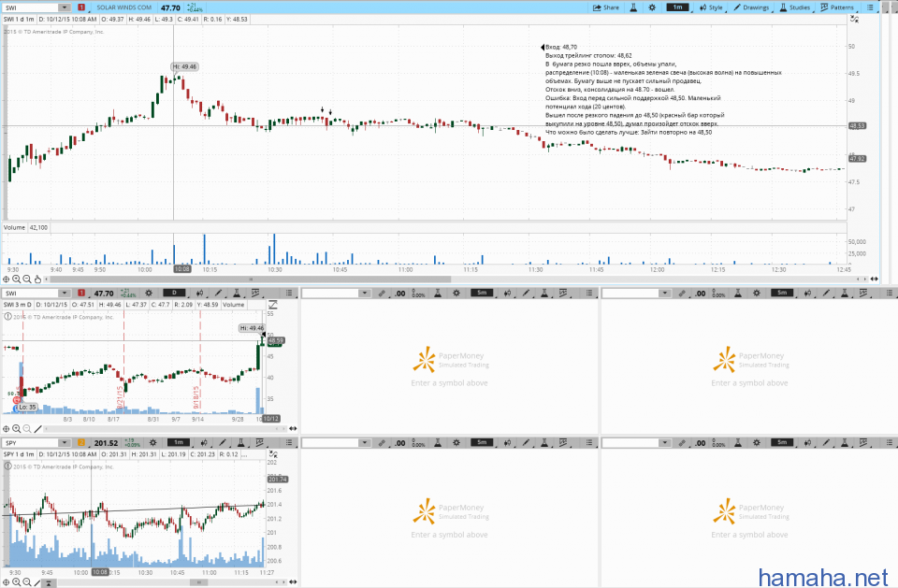Expand the symbol dropdown in the SWI daily chart panel
Image resolution: width=898 pixels, height=588 pixels.
click(65, 294)
